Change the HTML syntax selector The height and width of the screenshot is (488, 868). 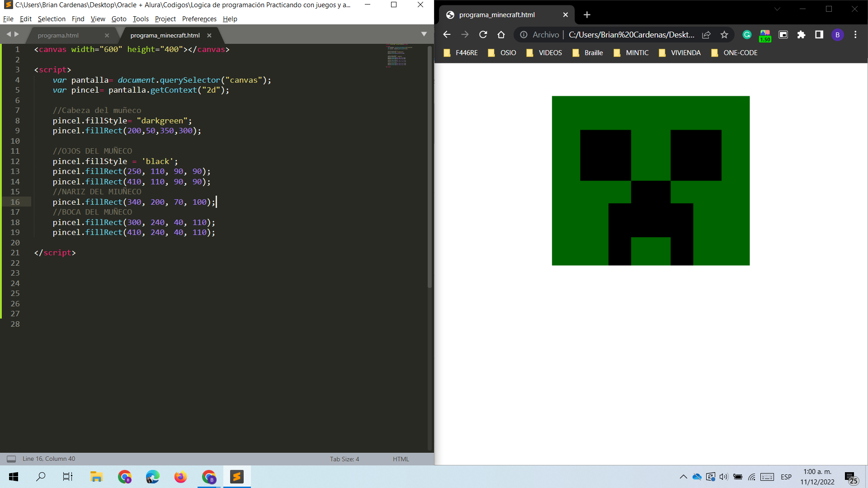pyautogui.click(x=401, y=459)
